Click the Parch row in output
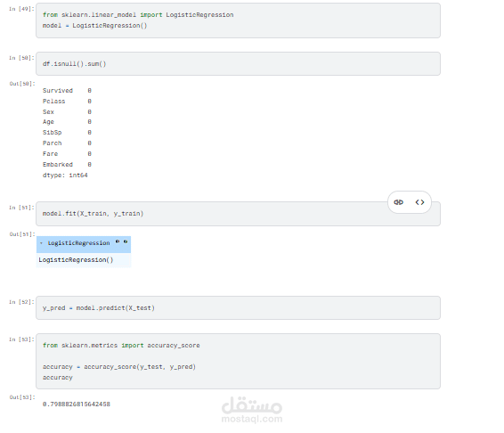504x433 pixels. [x=67, y=143]
